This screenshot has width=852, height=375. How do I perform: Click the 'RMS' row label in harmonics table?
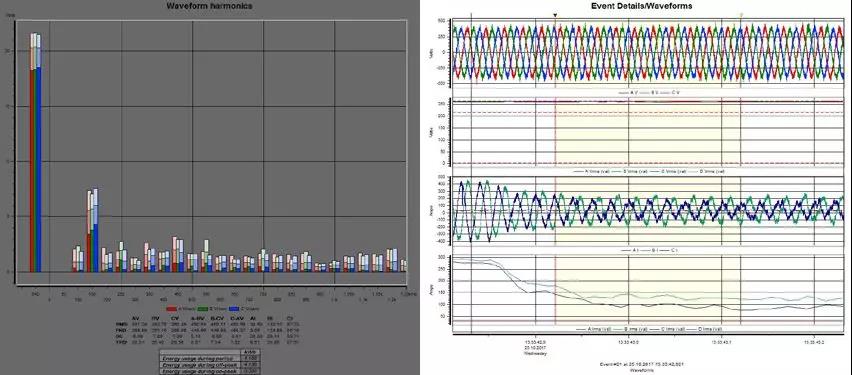[122, 324]
